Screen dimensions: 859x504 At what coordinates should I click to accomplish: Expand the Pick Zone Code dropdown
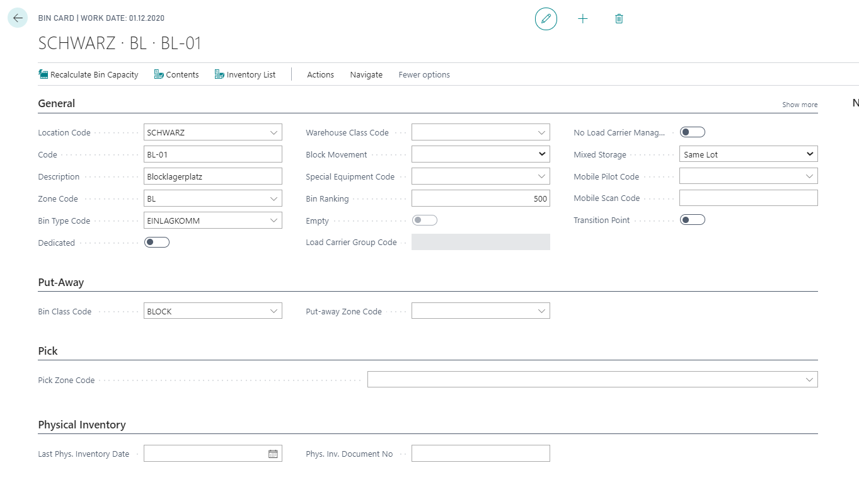[x=809, y=380]
